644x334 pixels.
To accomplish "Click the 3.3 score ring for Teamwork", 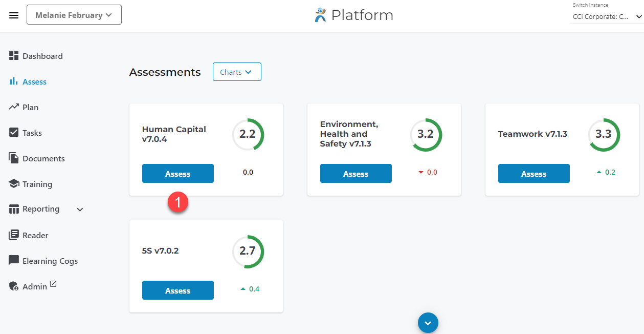I will [604, 135].
